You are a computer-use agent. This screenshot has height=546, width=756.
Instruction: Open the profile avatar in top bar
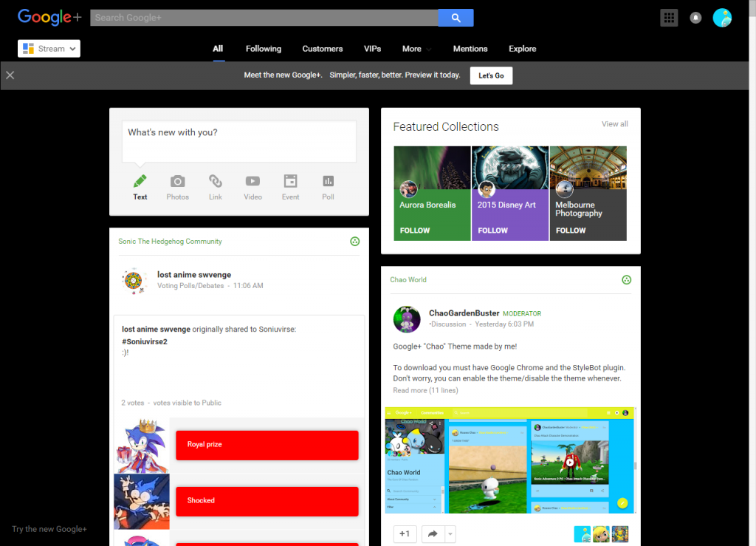pos(722,18)
